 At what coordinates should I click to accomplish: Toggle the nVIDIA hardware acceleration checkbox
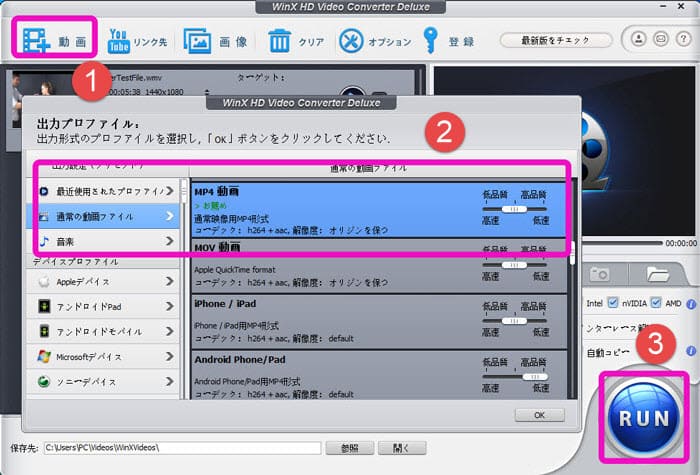pos(613,303)
